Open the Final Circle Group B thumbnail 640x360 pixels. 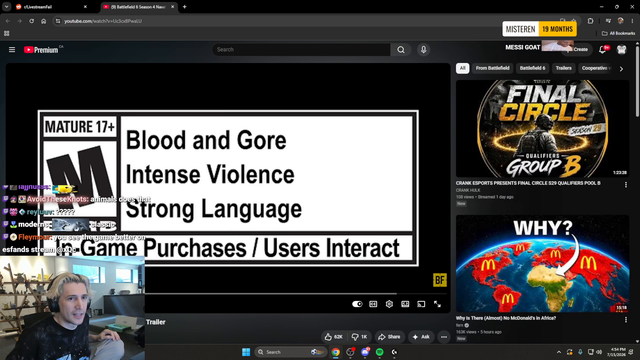click(x=542, y=129)
